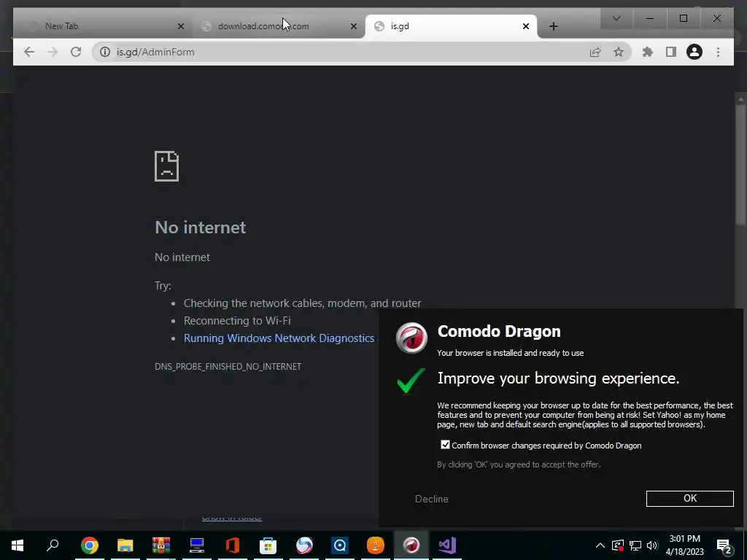Open the volume tray icon
This screenshot has width=747, height=560.
[652, 545]
